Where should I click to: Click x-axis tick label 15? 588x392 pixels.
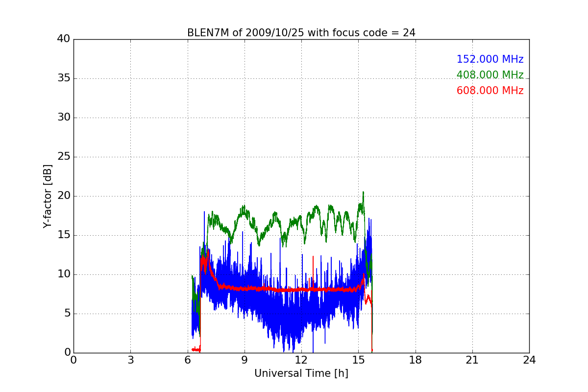click(x=358, y=360)
